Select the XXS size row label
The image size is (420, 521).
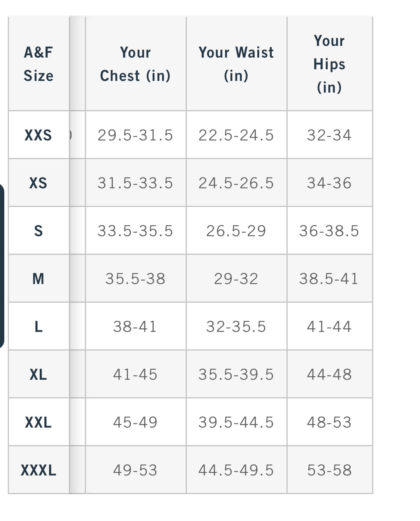click(x=38, y=135)
